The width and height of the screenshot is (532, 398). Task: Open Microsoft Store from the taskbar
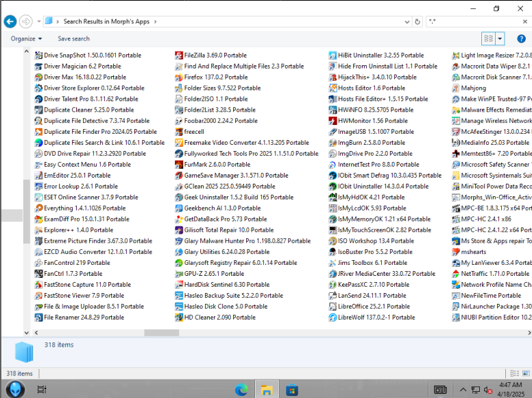click(x=292, y=390)
